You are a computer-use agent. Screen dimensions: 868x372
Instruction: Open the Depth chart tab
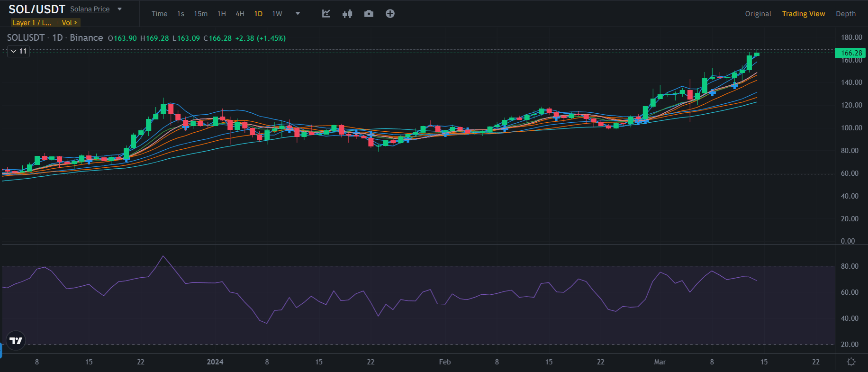pyautogui.click(x=846, y=14)
